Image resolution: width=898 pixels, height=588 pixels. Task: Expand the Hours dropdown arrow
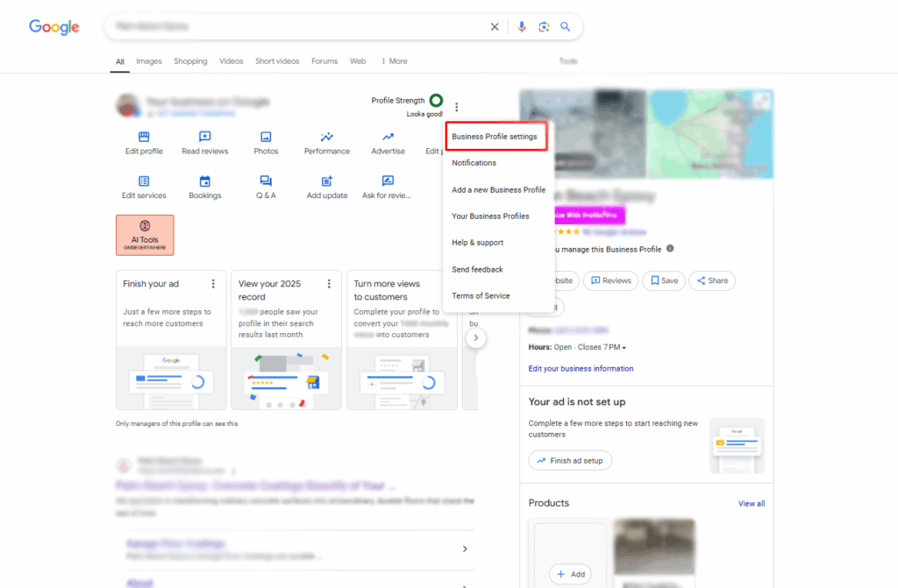coord(624,348)
